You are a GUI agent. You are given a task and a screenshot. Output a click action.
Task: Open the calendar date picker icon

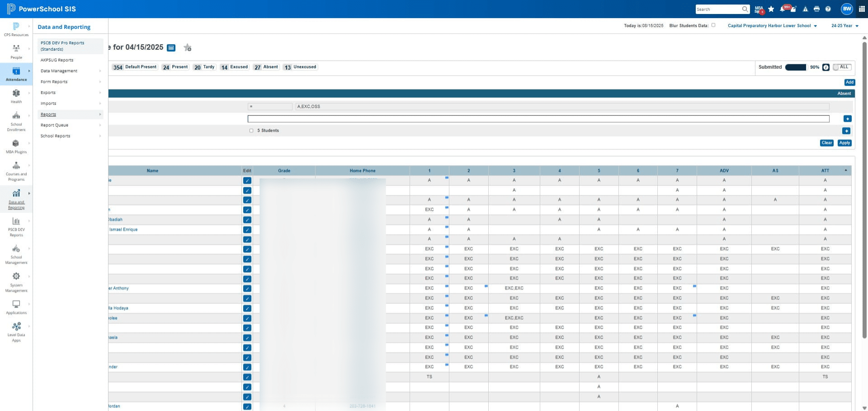pos(171,47)
